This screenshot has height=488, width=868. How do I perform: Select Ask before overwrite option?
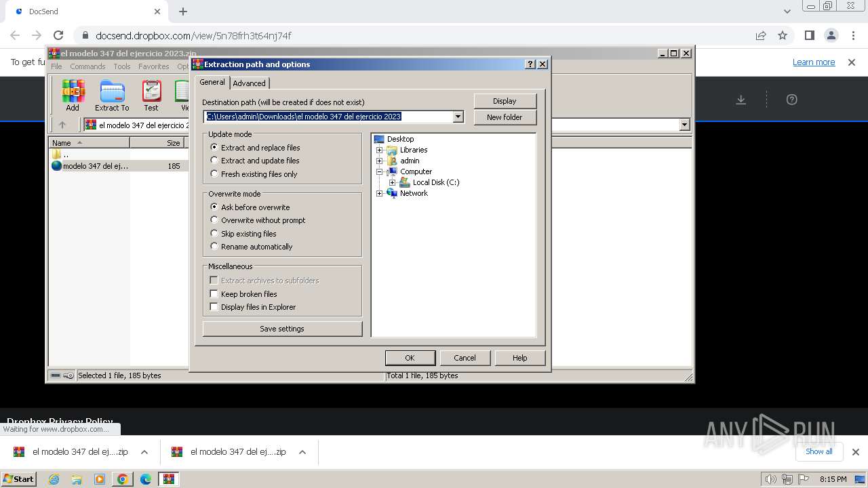[x=214, y=207]
